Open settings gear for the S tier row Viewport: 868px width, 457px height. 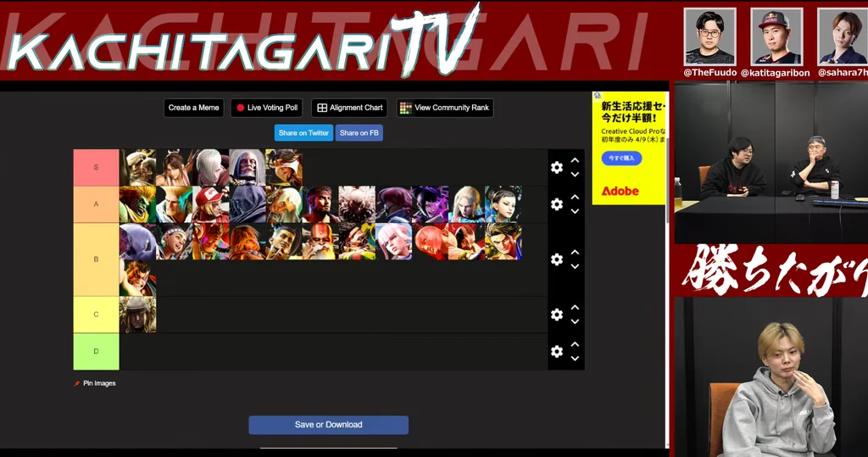pyautogui.click(x=557, y=167)
